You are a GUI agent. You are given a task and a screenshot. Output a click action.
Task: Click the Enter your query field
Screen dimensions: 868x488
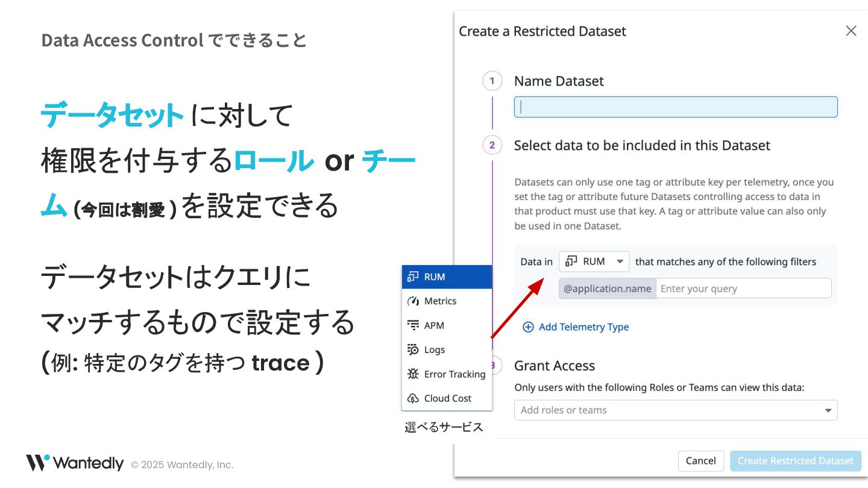pyautogui.click(x=743, y=289)
